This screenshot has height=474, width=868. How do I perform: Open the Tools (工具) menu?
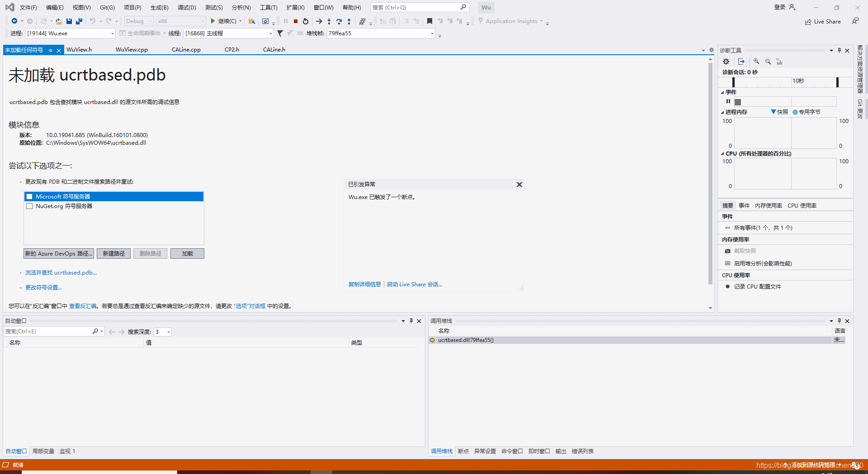click(269, 8)
